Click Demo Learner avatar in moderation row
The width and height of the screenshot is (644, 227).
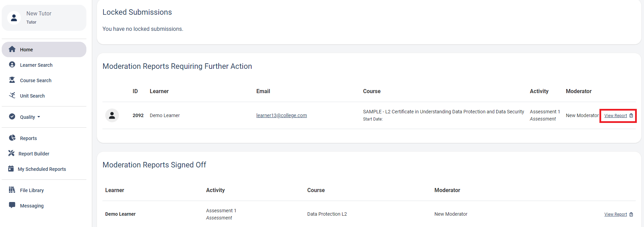[x=112, y=115]
